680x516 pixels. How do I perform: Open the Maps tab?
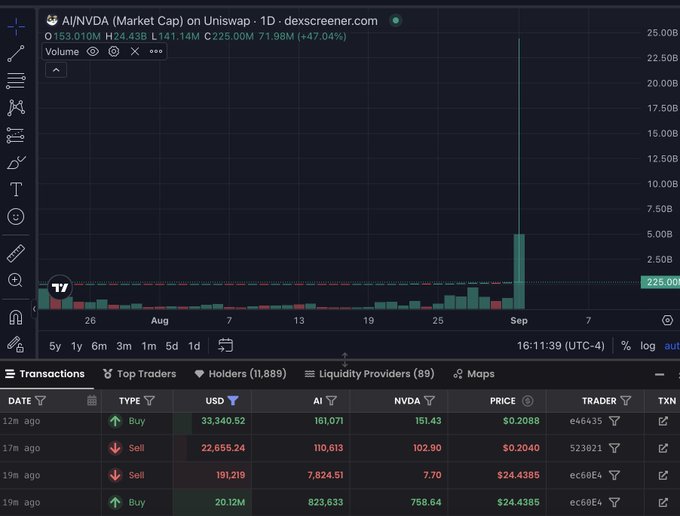(474, 374)
